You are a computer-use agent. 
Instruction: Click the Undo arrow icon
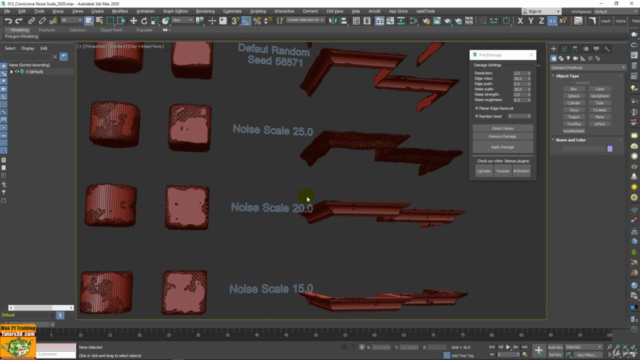8,21
